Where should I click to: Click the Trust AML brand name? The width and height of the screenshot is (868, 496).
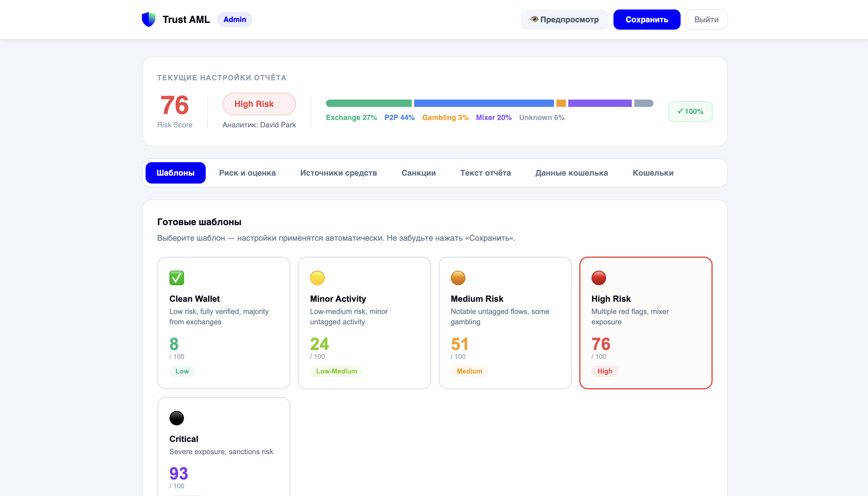(x=186, y=20)
